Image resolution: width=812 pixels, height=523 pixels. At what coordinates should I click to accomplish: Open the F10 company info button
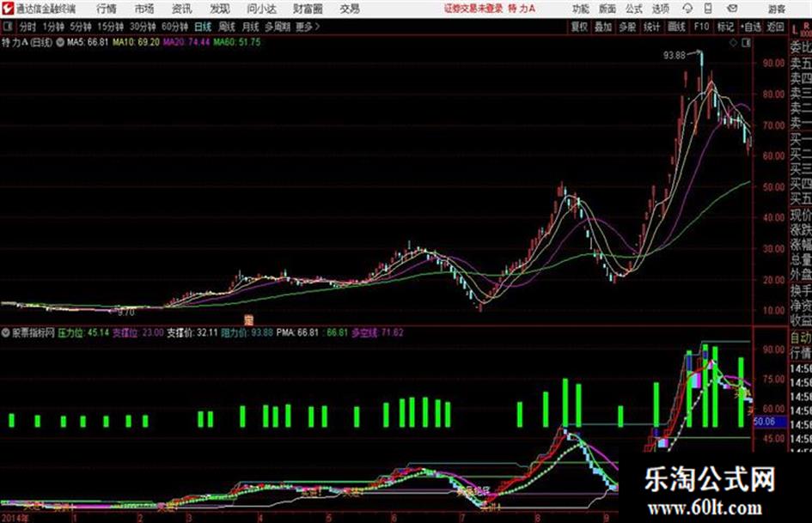(x=701, y=27)
